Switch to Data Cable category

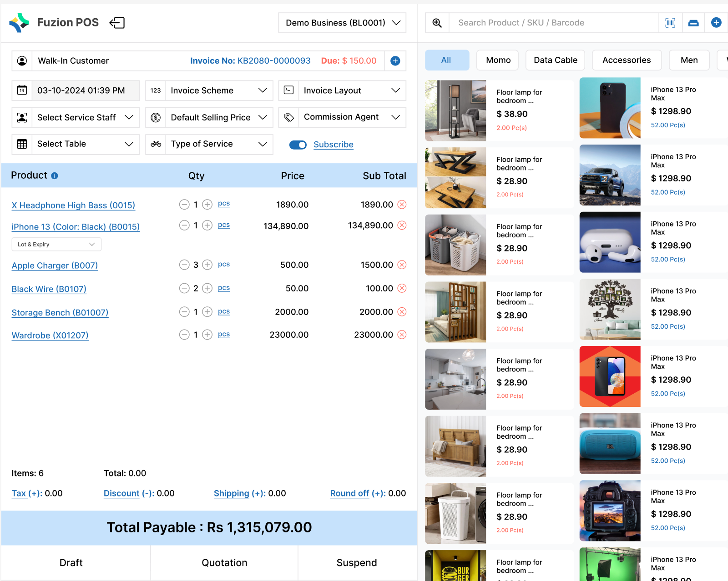tap(556, 60)
